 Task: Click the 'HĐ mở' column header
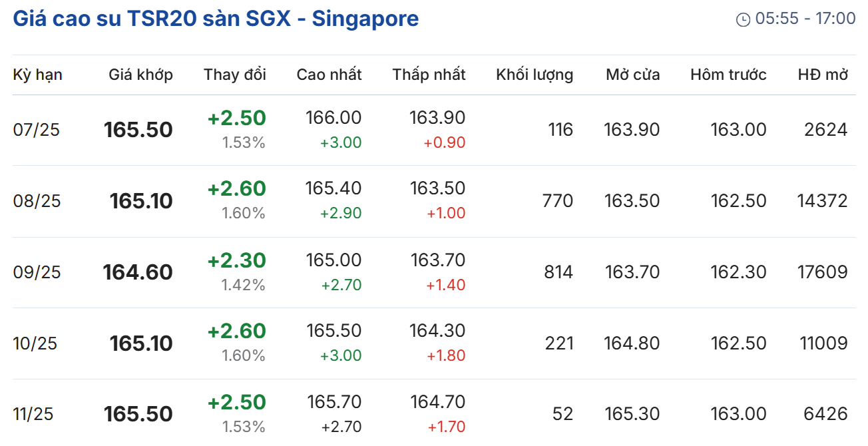click(x=823, y=75)
